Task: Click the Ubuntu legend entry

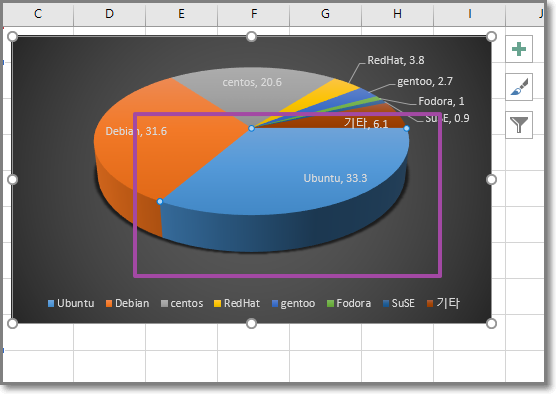Action: pos(71,304)
